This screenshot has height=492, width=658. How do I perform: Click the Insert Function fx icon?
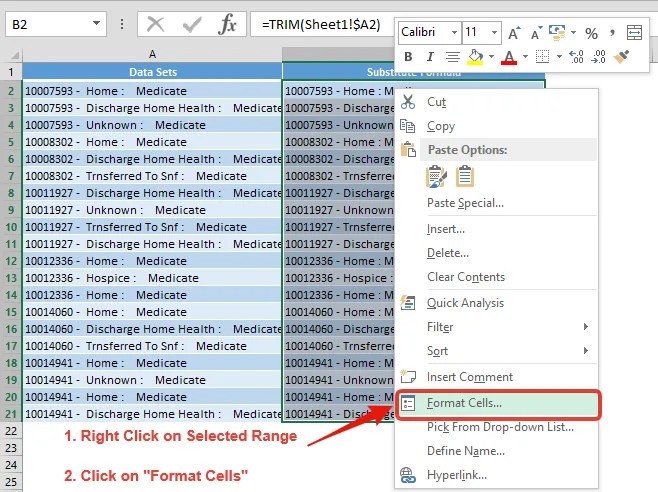pyautogui.click(x=227, y=24)
